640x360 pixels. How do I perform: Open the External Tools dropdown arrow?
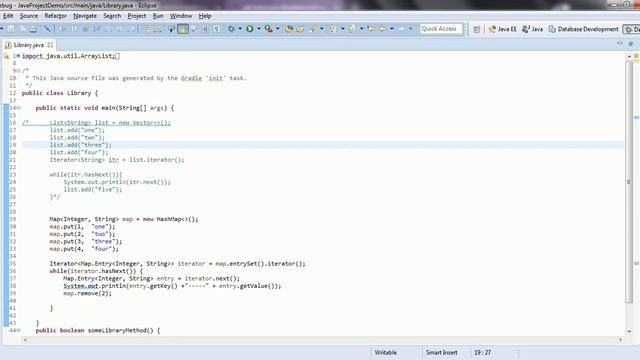tap(278, 29)
